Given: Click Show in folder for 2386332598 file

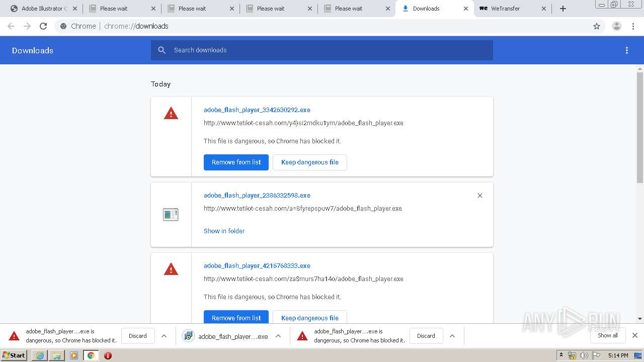Looking at the screenshot, I should [x=224, y=231].
